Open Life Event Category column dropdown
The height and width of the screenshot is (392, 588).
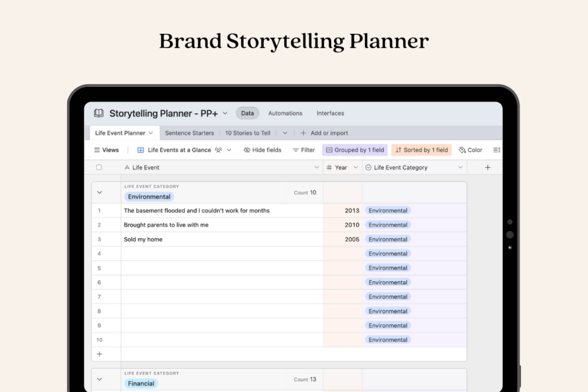click(460, 168)
